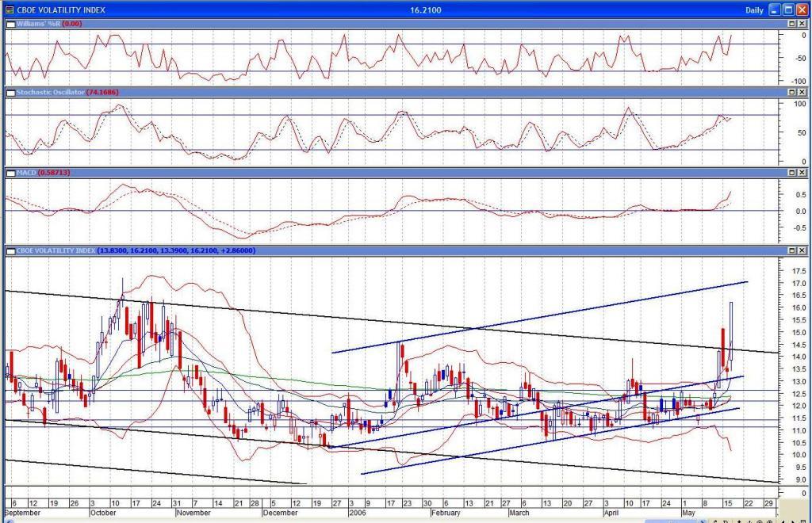Click the 16.2100 last price in title bar
812x523 pixels.
pyautogui.click(x=426, y=10)
